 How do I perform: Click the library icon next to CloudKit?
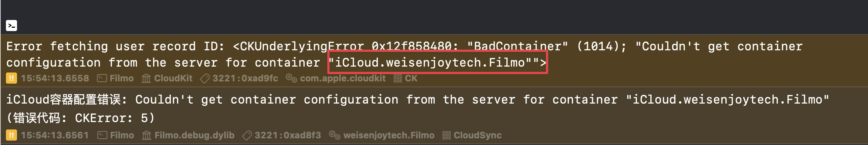point(146,78)
